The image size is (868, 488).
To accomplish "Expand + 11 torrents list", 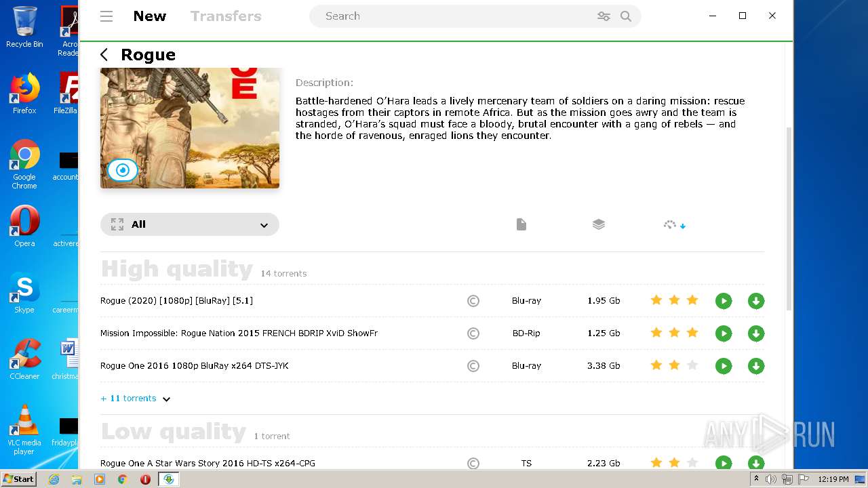I will (128, 398).
